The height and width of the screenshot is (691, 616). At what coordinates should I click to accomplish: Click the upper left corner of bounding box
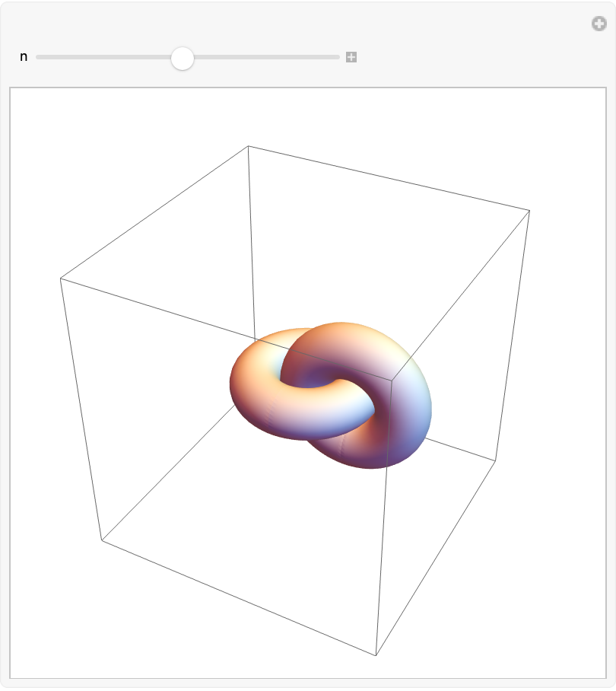(x=61, y=279)
